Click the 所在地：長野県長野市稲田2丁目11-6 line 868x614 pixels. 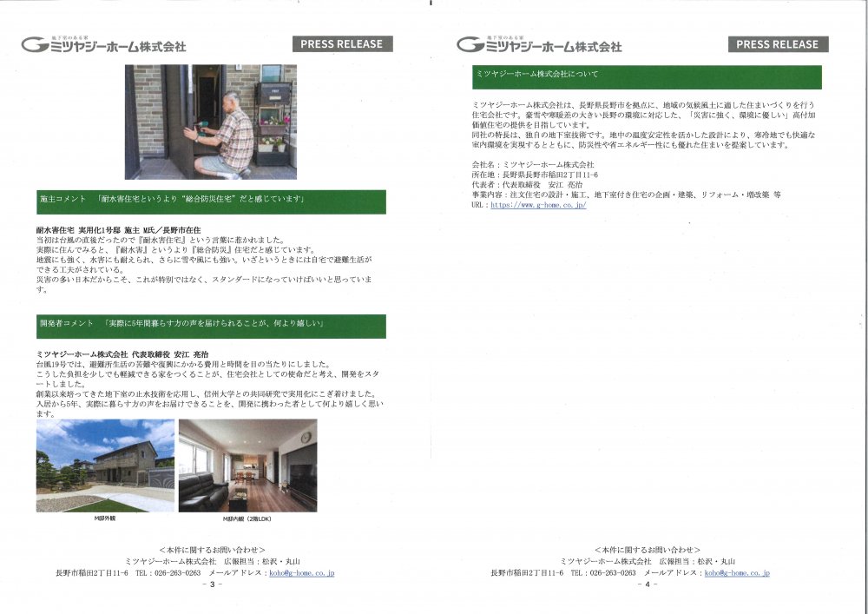(x=535, y=175)
